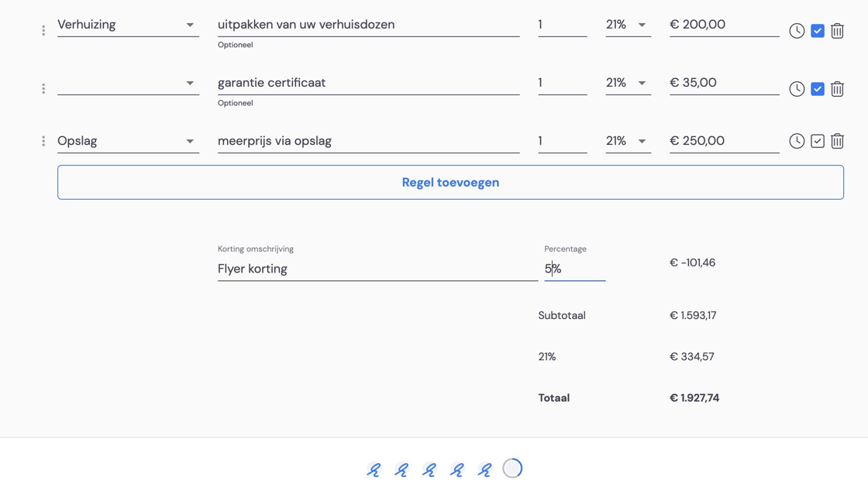Click the Regel toevoegen button
868x494 pixels.
tap(450, 182)
